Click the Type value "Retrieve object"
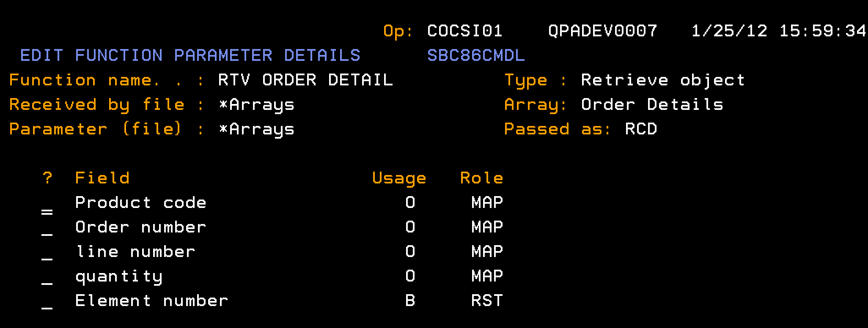 [x=663, y=81]
